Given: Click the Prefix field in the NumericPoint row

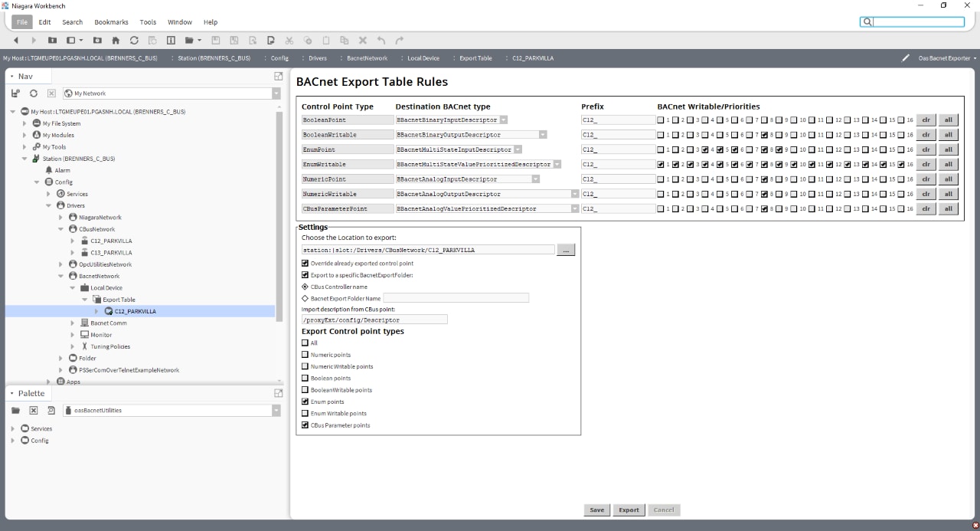Looking at the screenshot, I should pos(618,179).
